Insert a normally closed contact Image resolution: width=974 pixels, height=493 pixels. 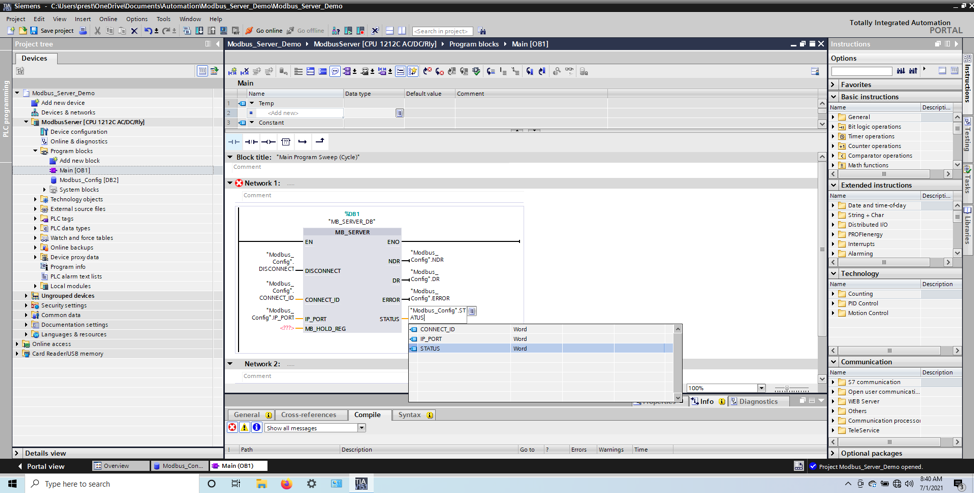pos(251,142)
